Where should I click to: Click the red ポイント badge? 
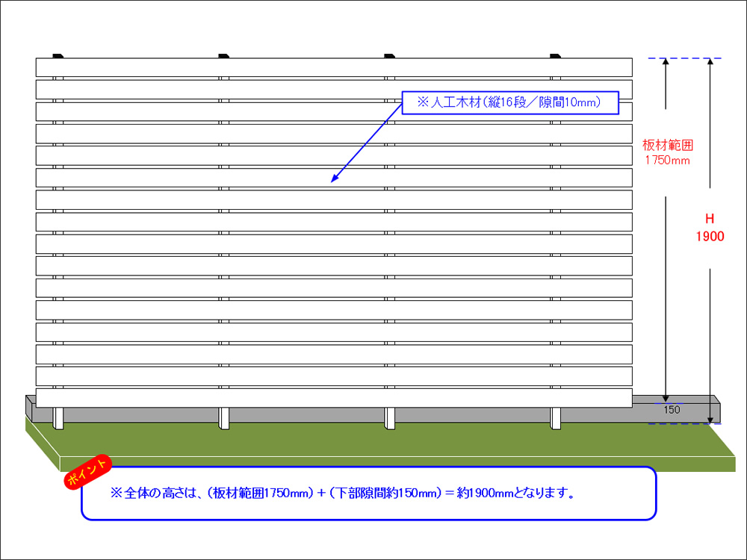point(88,470)
